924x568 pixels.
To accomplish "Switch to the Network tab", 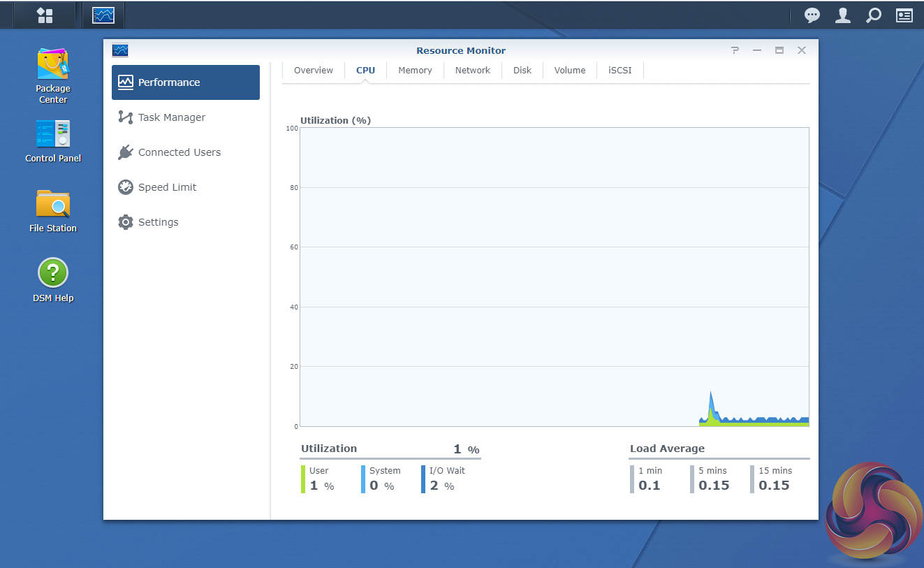I will point(473,71).
